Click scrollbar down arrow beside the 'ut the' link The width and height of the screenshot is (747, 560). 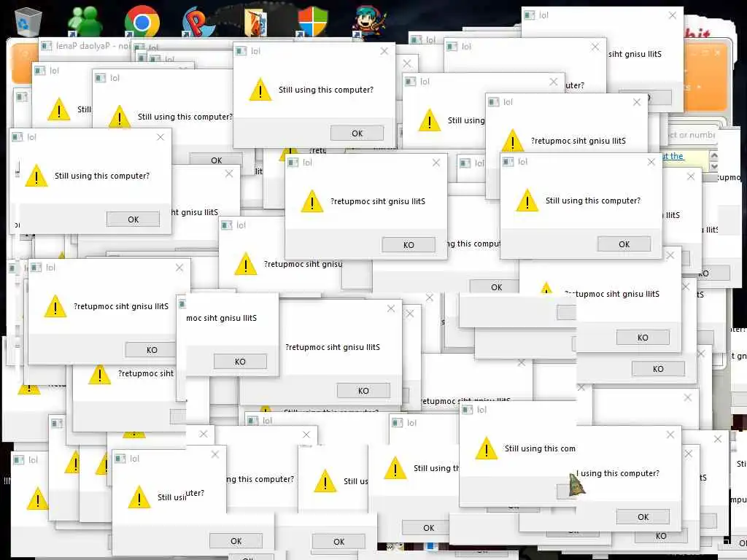(713, 166)
